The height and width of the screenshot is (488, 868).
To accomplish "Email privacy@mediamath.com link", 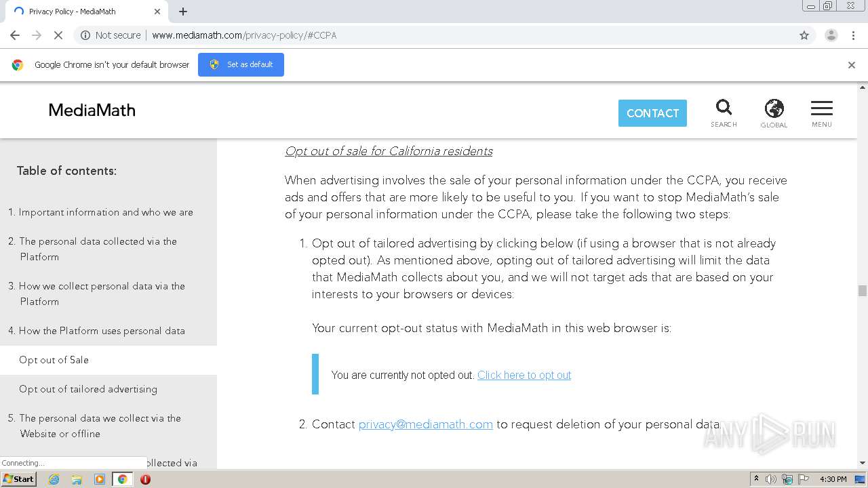I will (426, 424).
